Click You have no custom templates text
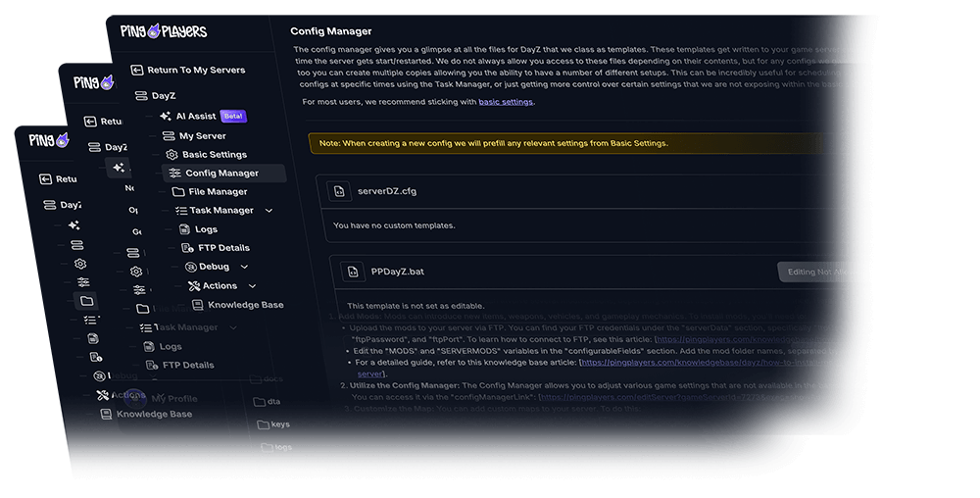 pos(394,225)
